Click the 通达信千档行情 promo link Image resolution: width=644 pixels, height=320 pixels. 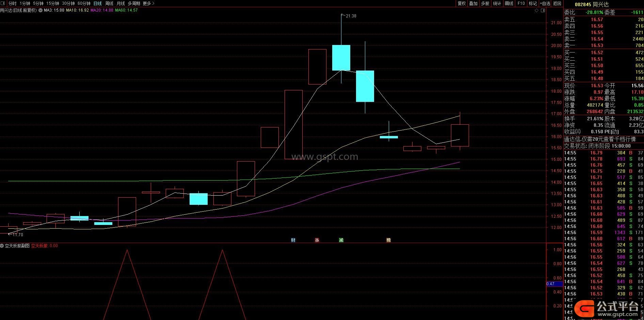tap(600, 139)
